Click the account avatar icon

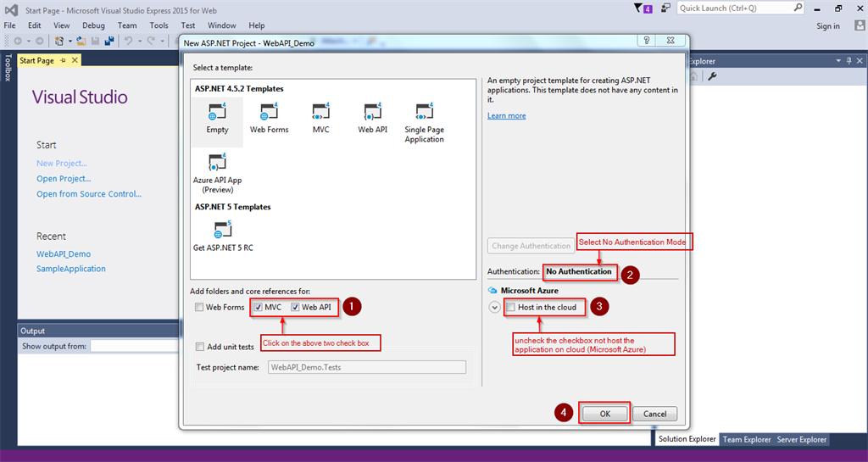click(x=860, y=25)
